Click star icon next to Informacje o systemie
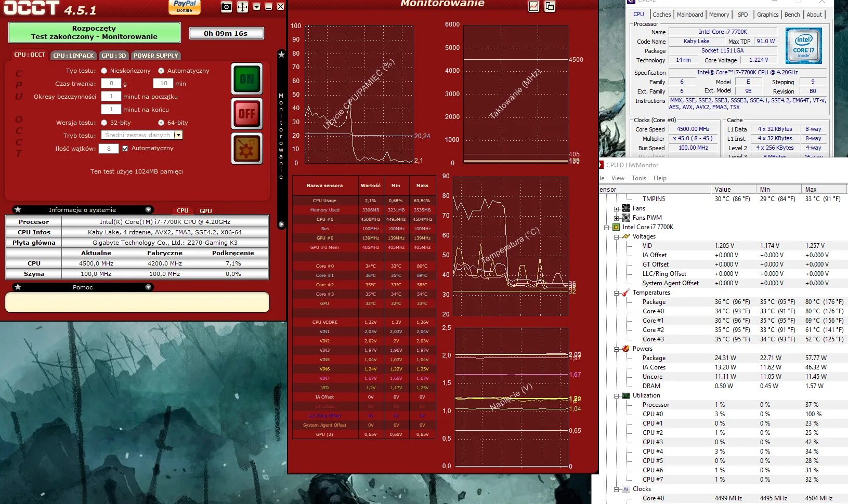Viewport: 848px width, 504px height. [x=18, y=209]
